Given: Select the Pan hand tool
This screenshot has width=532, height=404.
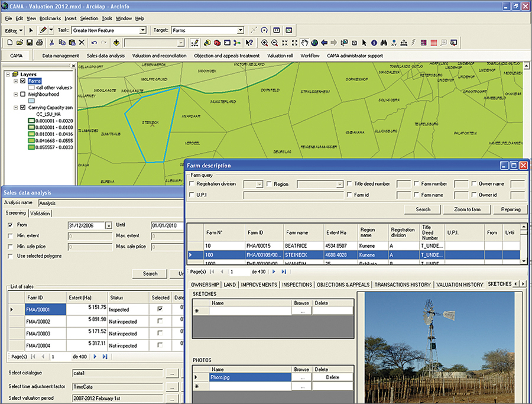Looking at the screenshot, I should click(x=305, y=43).
